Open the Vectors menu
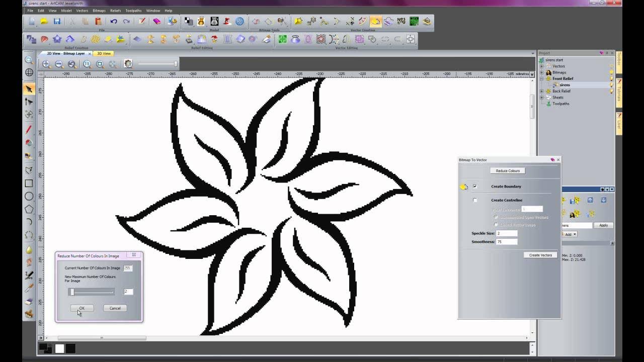The image size is (644, 362). [x=82, y=11]
